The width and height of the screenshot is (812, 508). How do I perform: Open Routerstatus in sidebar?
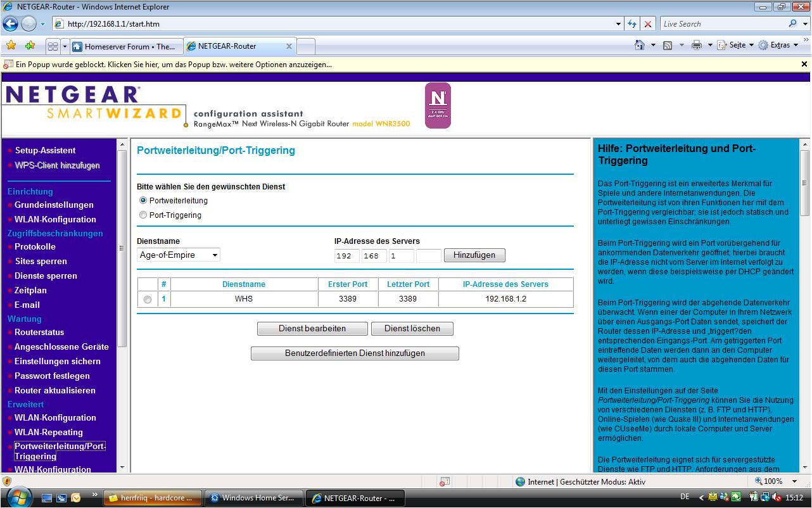pyautogui.click(x=39, y=332)
